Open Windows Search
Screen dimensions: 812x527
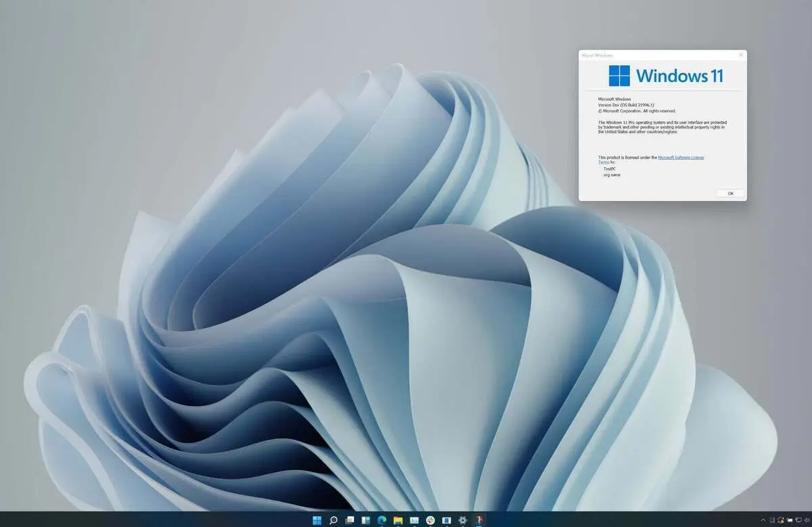click(x=333, y=520)
